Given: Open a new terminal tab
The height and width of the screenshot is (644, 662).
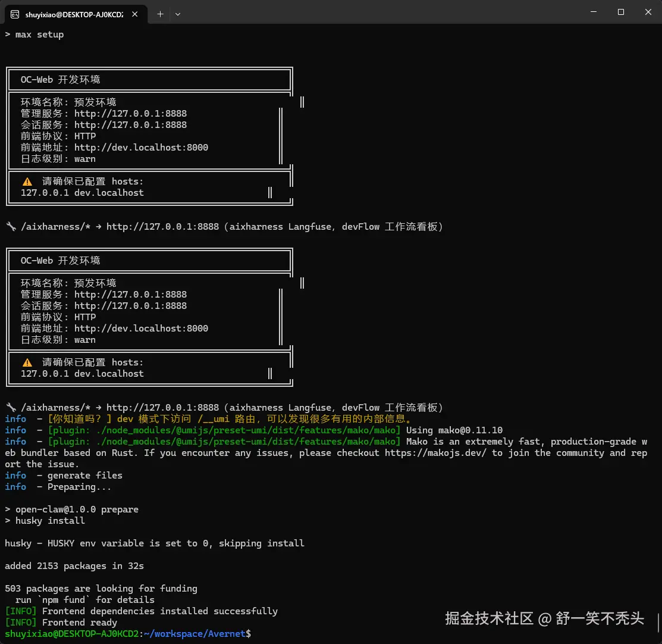Looking at the screenshot, I should pos(161,14).
